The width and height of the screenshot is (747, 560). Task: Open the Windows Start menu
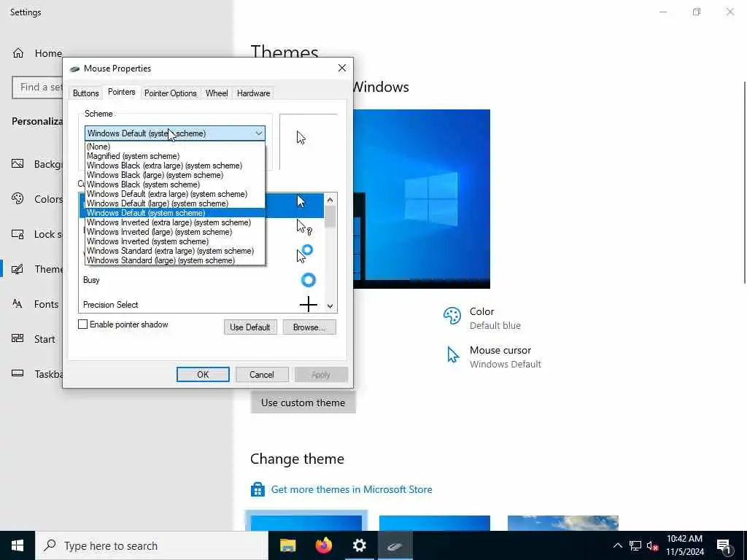18,545
